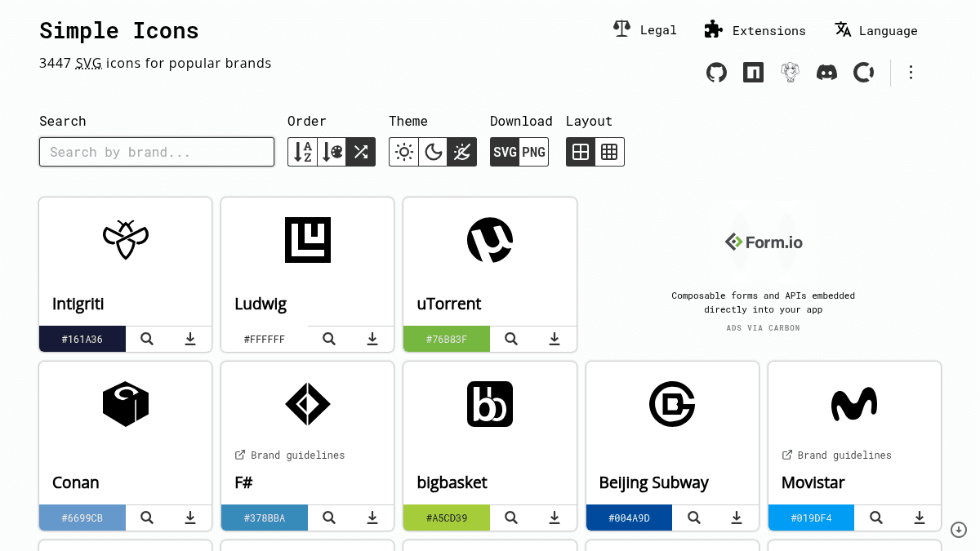Copy Intigriti color #161A36
980x551 pixels.
click(x=82, y=339)
